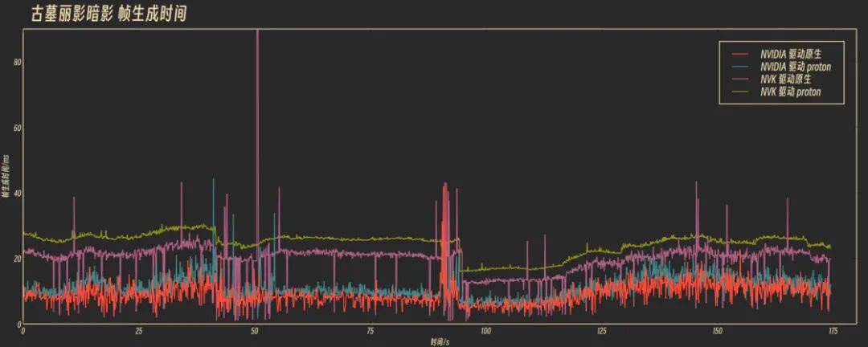Click the pink legend line swatch

click(x=740, y=80)
